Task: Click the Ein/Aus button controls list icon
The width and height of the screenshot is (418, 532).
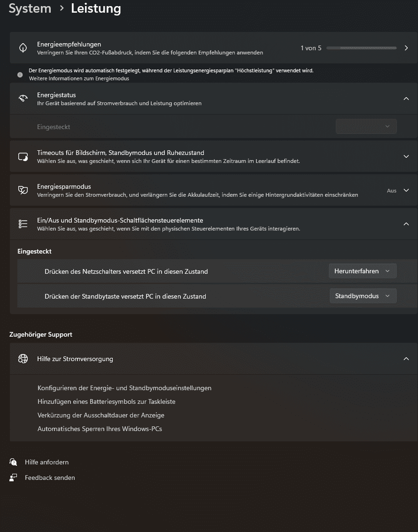Action: click(x=23, y=224)
